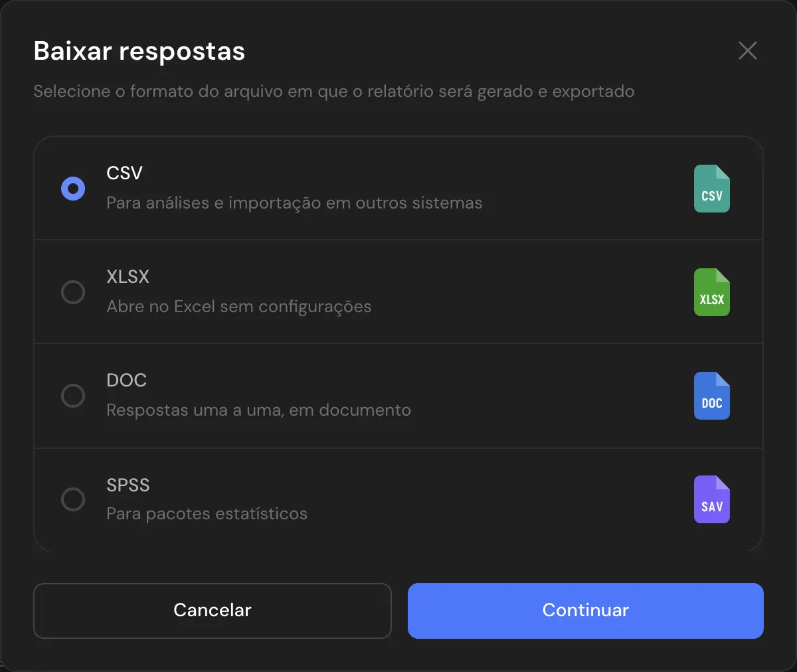Choose the SPSS radio option

[x=73, y=499]
